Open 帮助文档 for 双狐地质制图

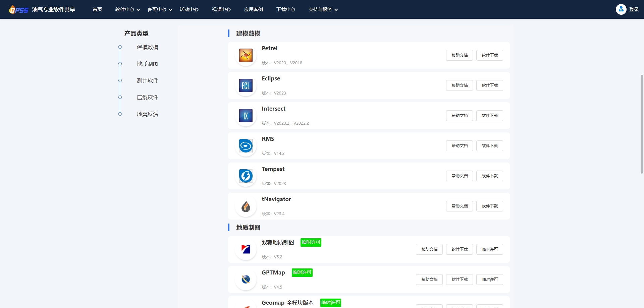pos(429,249)
